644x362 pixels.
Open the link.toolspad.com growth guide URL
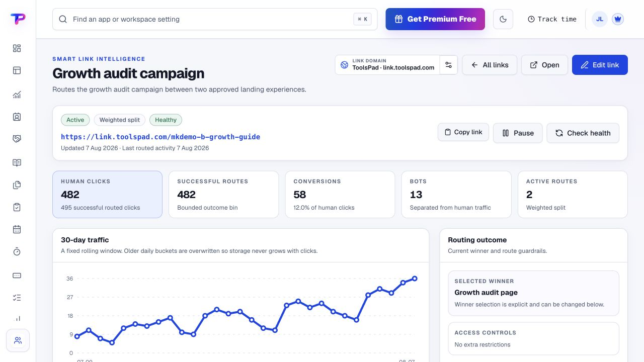coord(160,137)
